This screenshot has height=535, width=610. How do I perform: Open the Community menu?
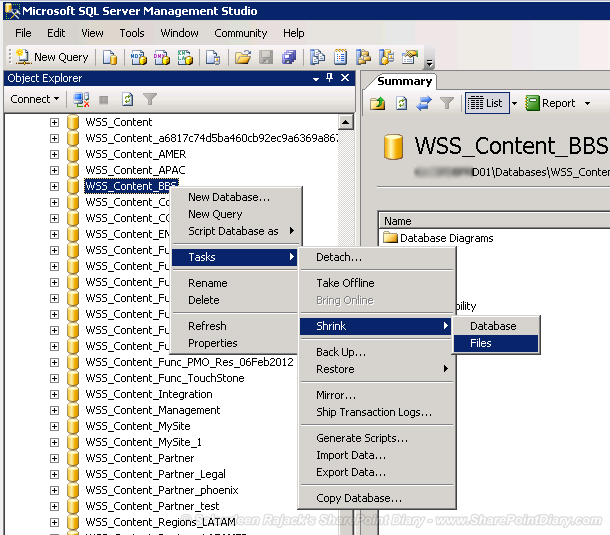(x=240, y=33)
